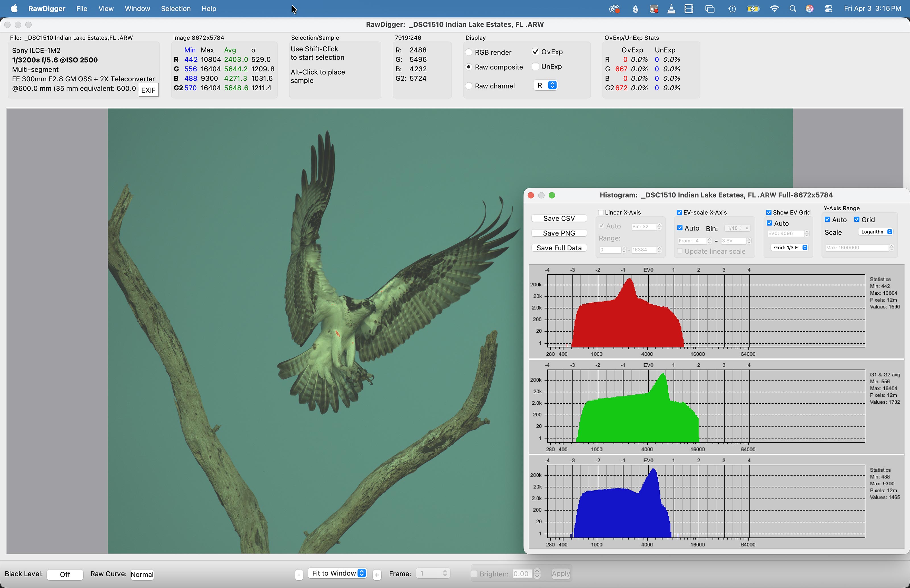Open Spotlight search magnifier icon
The image size is (910, 588).
coord(793,9)
